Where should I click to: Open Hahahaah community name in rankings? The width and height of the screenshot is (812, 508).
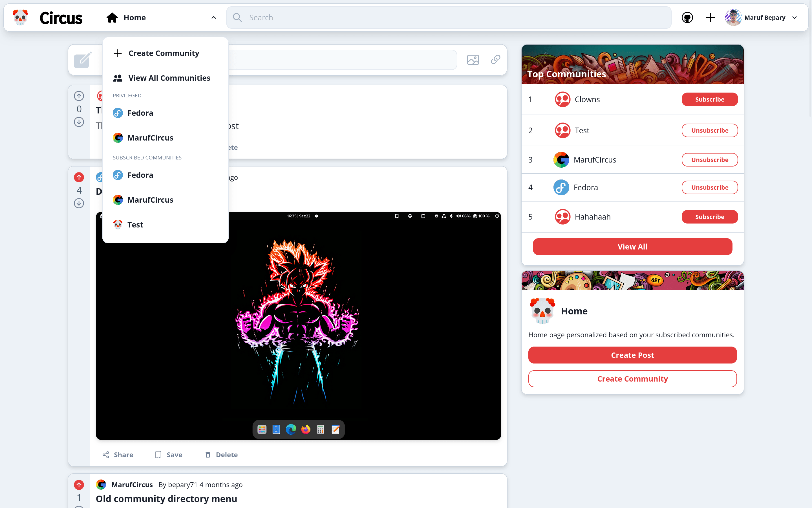[593, 217]
